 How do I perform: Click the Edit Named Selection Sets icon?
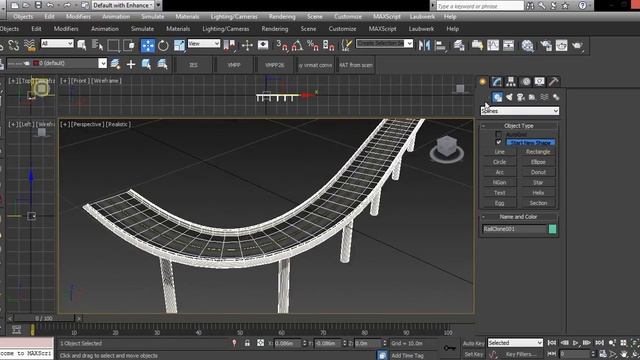pyautogui.click(x=346, y=45)
